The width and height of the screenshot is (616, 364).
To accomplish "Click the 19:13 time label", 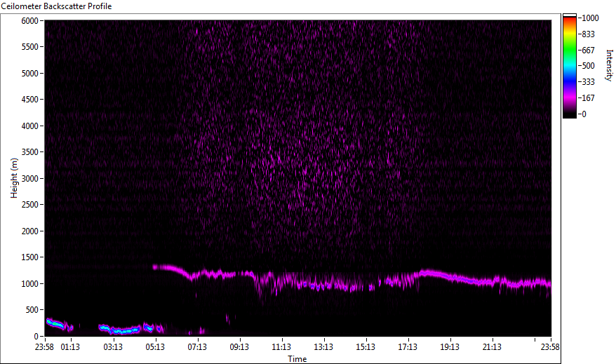I will (x=450, y=346).
